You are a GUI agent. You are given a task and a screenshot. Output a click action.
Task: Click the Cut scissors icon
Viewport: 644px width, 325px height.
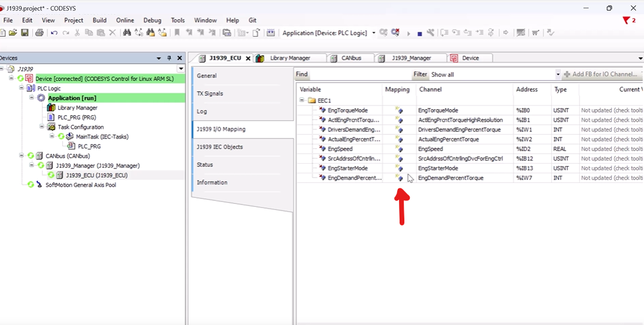coord(77,33)
